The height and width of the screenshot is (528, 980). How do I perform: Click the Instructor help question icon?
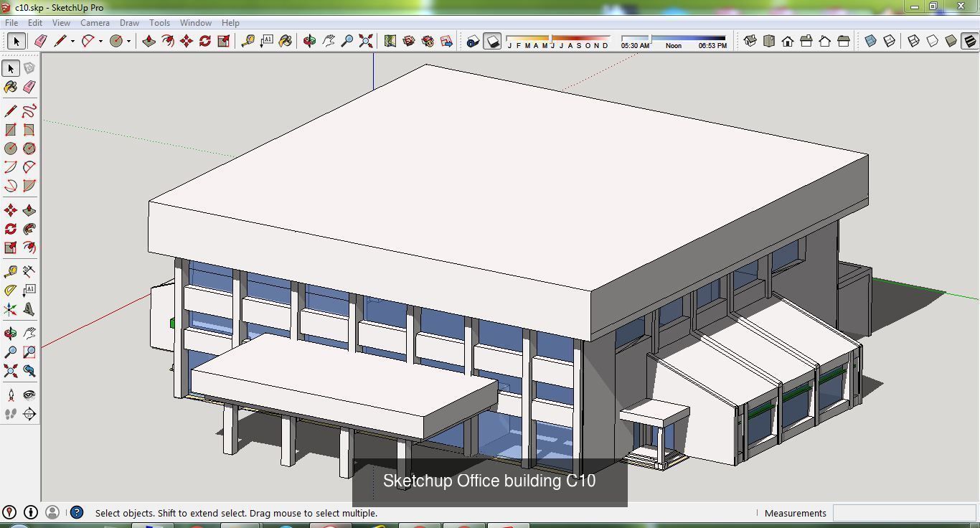[x=77, y=512]
